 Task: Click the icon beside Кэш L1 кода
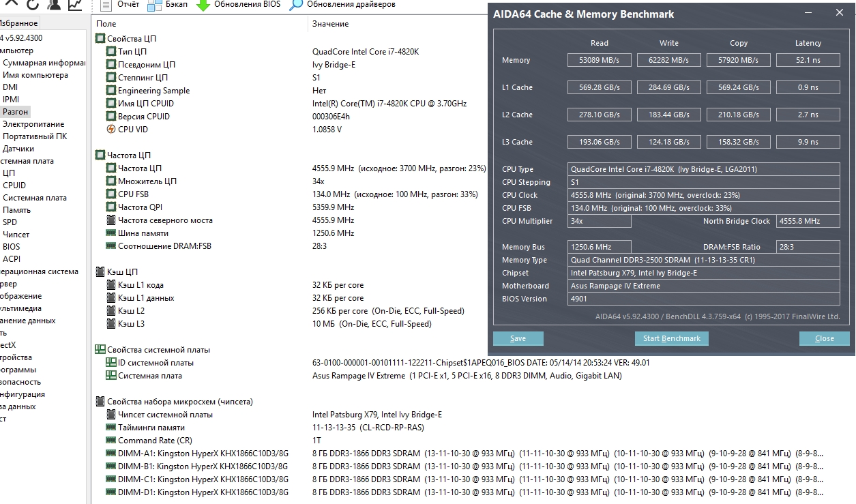(111, 285)
